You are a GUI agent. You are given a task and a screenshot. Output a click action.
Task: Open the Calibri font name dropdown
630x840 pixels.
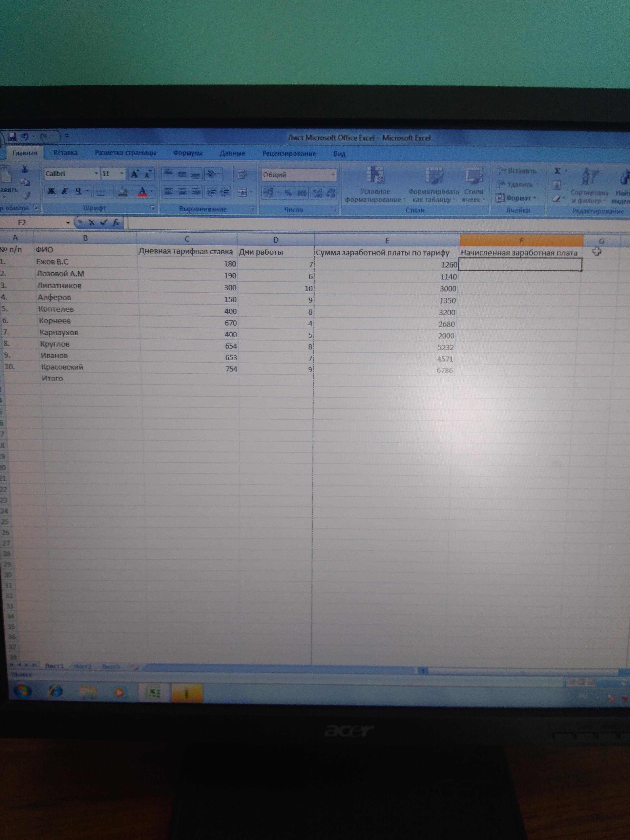click(96, 173)
